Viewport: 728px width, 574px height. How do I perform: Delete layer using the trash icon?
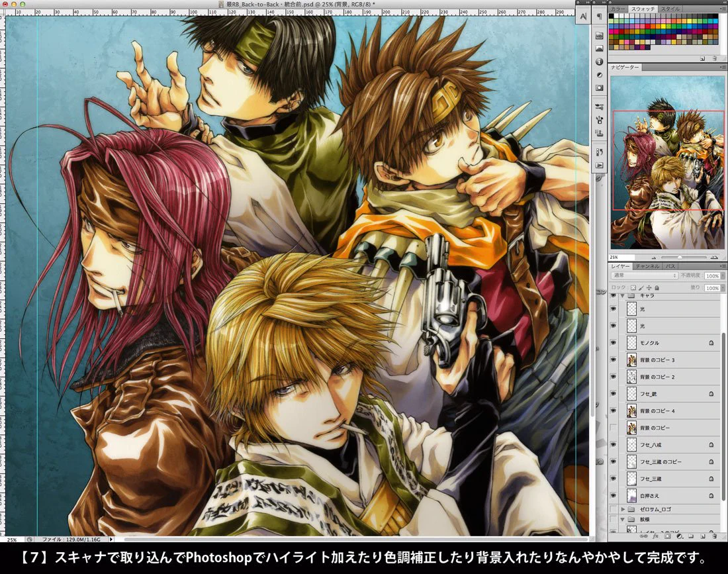click(715, 536)
